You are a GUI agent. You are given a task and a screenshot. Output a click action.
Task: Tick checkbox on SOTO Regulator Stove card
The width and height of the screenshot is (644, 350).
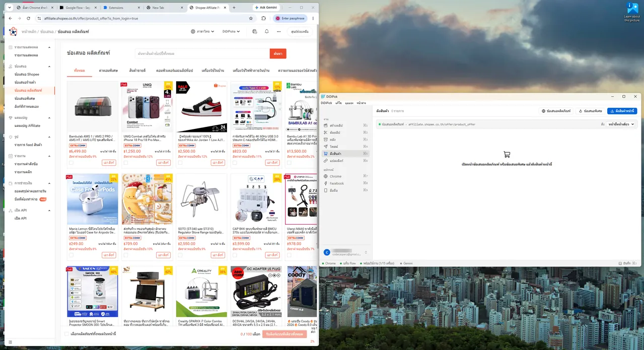click(180, 255)
